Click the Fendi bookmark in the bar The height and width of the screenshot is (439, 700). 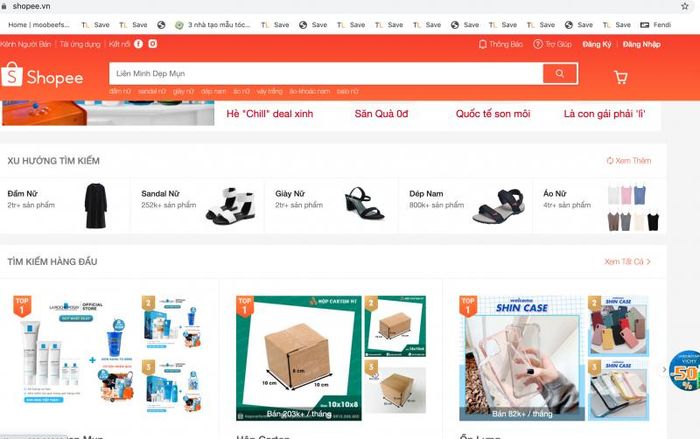tap(656, 25)
